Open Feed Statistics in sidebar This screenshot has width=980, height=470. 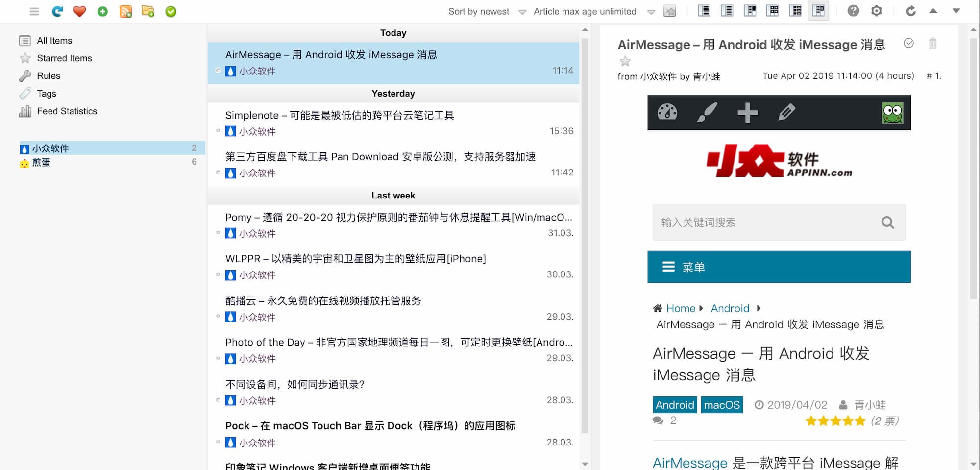67,111
